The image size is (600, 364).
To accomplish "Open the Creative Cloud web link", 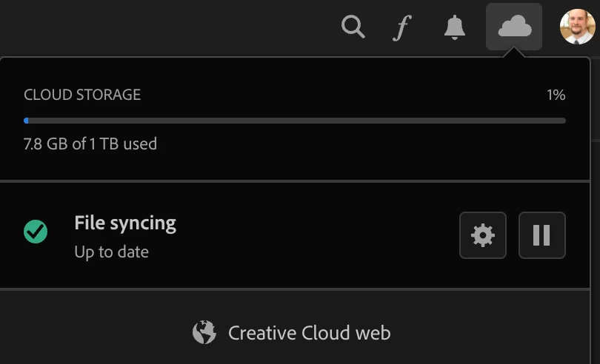I will pos(309,333).
